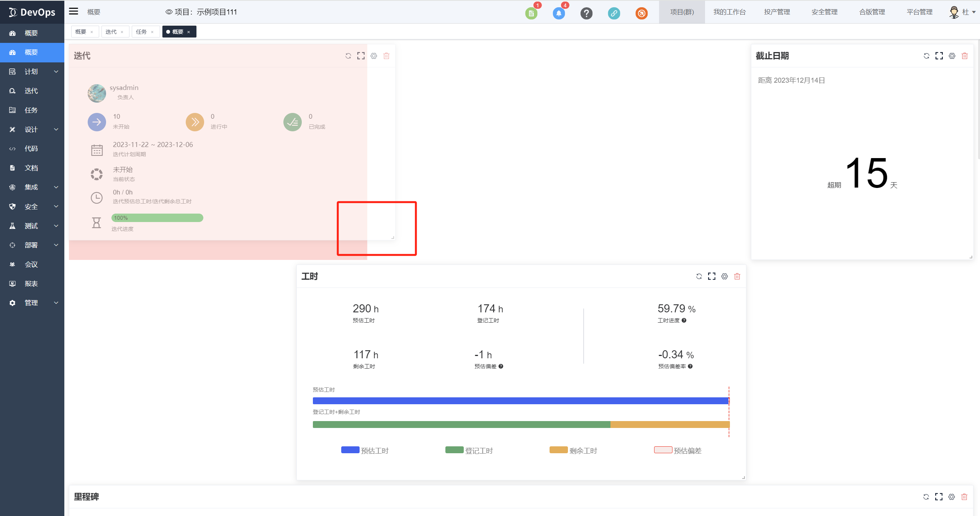Click the question mark help icon

[x=586, y=13]
